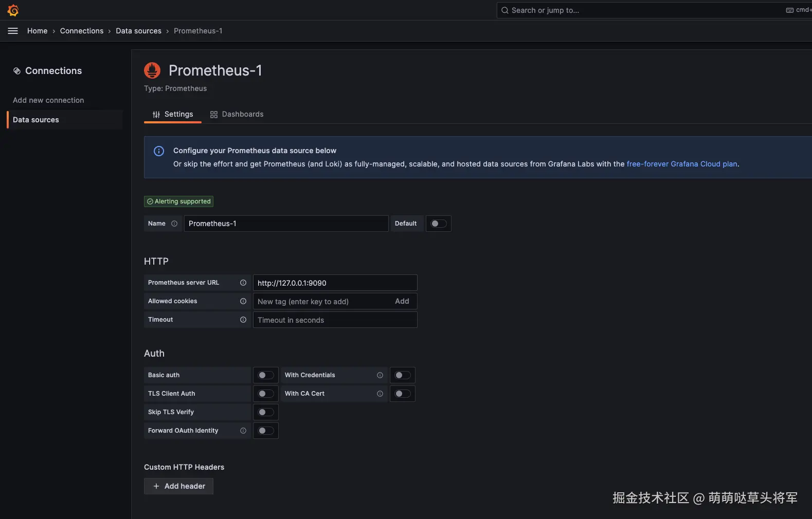Open the hamburger navigation menu
812x519 pixels.
coord(13,31)
